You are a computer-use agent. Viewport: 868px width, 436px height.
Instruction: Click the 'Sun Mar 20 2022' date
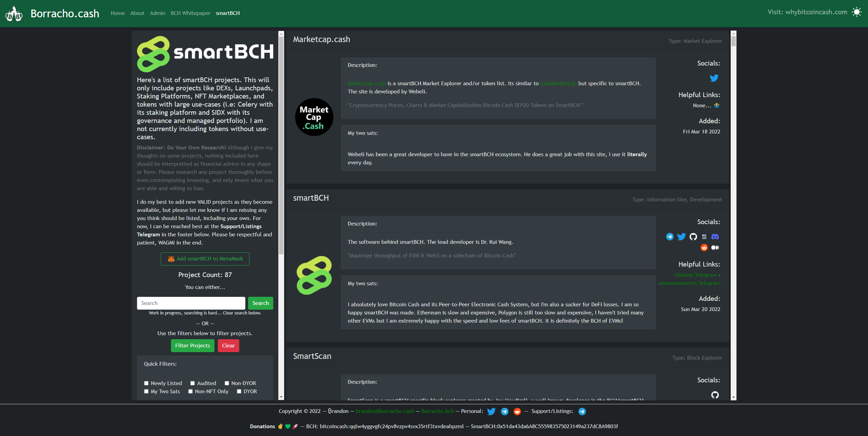click(700, 309)
